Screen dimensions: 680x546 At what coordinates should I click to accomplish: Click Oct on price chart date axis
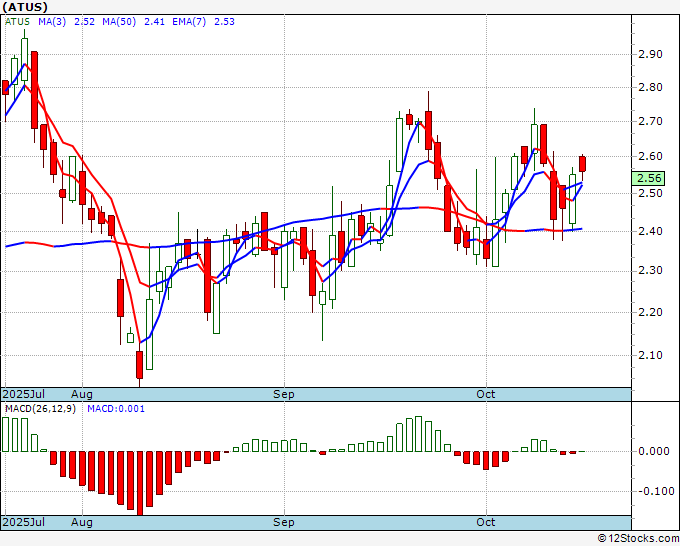(x=485, y=394)
